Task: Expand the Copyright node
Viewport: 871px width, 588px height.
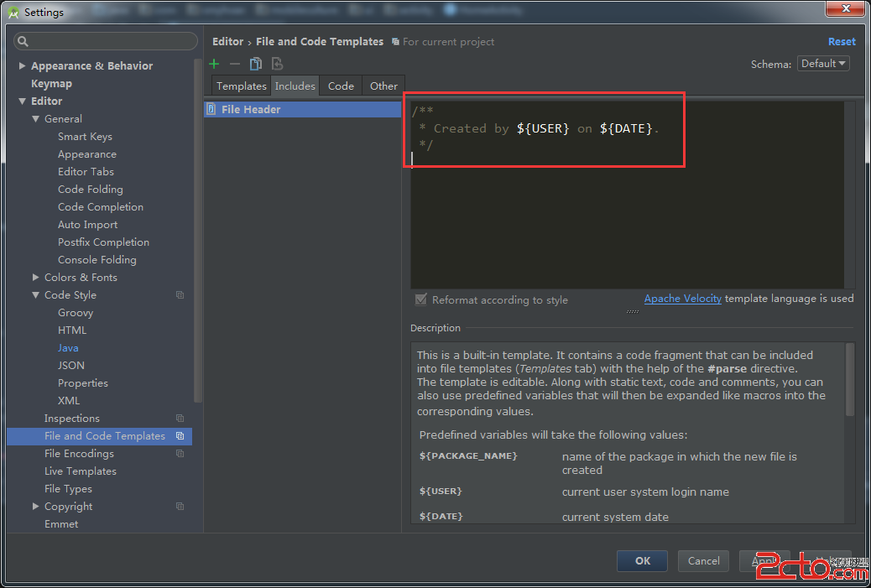Action: click(x=35, y=507)
